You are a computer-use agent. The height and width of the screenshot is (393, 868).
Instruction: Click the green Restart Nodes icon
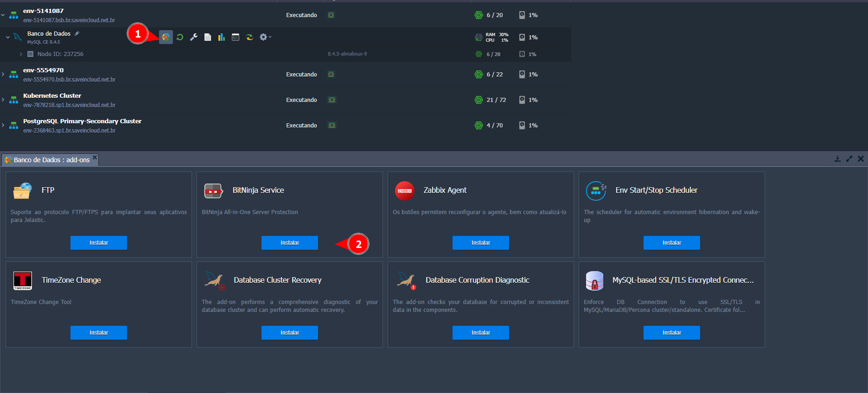[180, 37]
